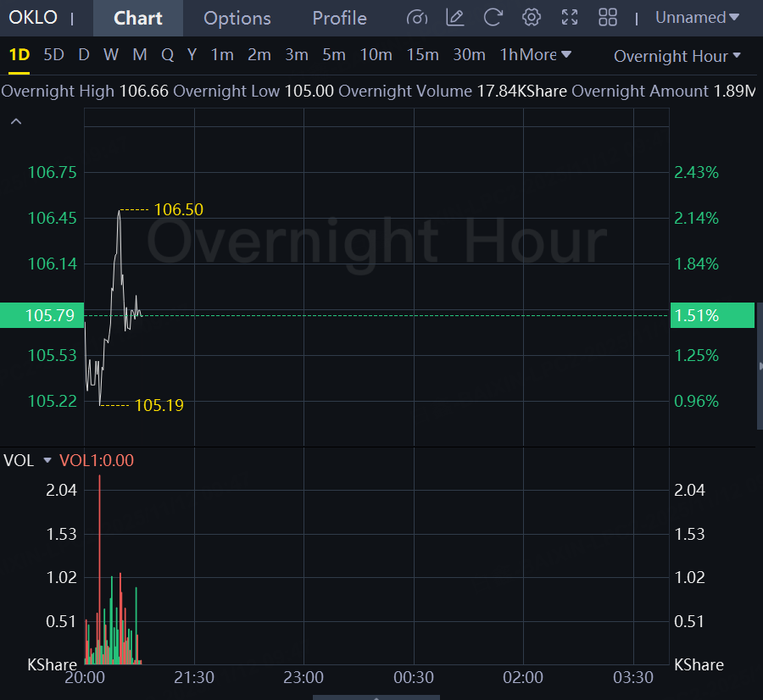Screen dimensions: 763x700
Task: Click the 30m interval button
Action: (x=469, y=55)
